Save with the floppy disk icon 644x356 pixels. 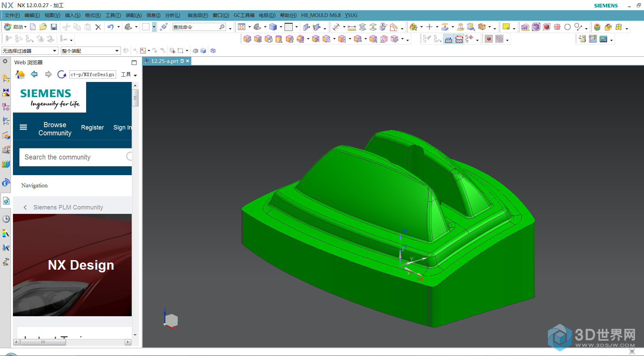click(x=54, y=27)
